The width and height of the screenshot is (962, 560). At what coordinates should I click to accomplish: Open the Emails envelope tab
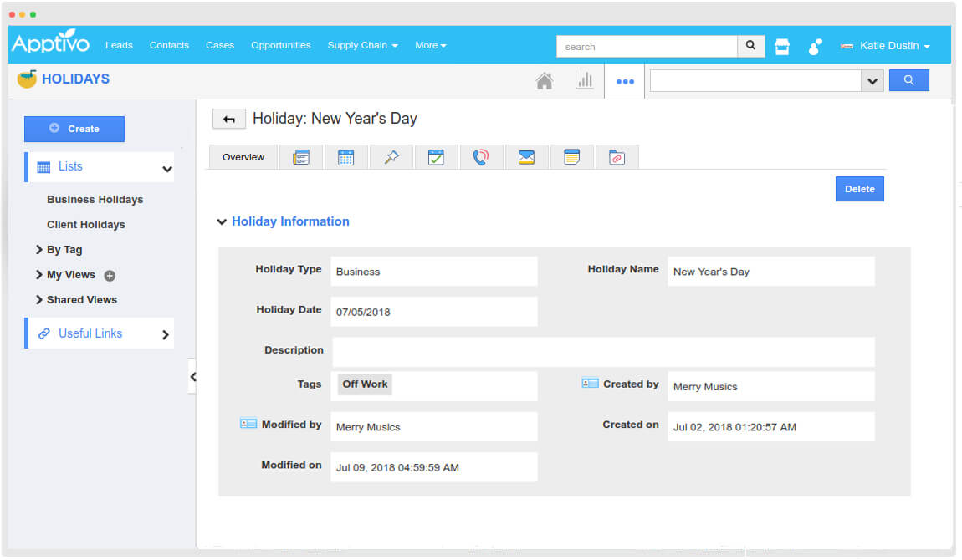pos(526,157)
